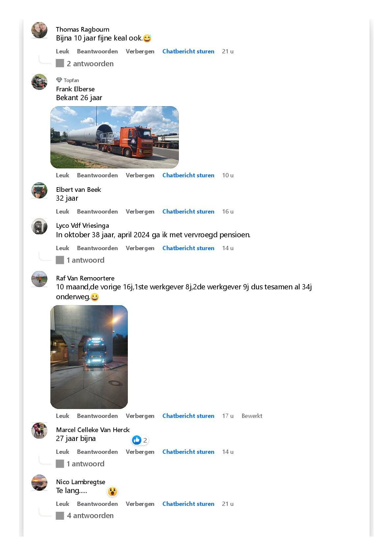Expand 4 antwoorden under Nico Lambregtse
The image size is (392, 555).
coord(85,515)
